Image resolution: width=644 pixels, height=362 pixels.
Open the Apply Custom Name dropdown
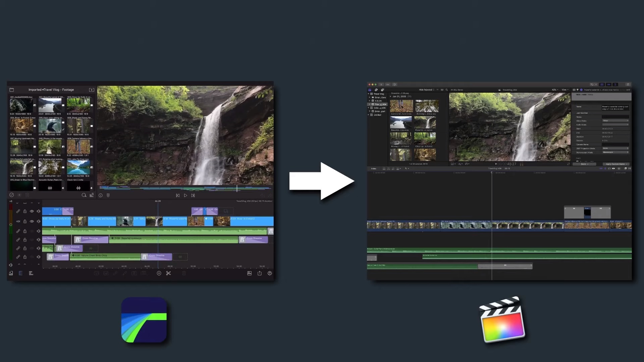(616, 164)
